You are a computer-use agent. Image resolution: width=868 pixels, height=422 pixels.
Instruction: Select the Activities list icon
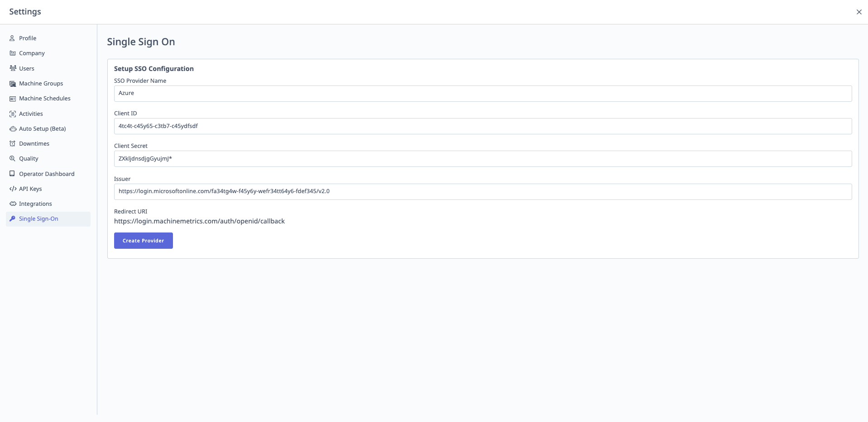coord(12,114)
